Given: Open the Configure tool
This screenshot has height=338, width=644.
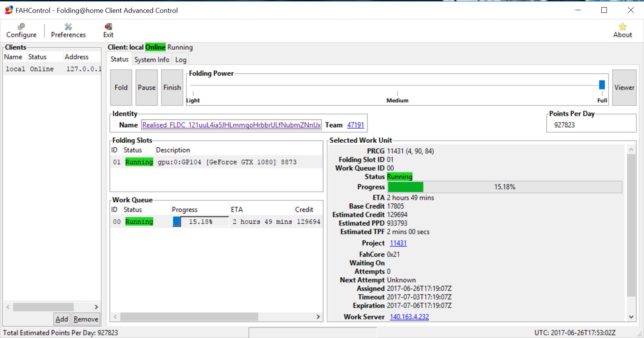Looking at the screenshot, I should (22, 31).
